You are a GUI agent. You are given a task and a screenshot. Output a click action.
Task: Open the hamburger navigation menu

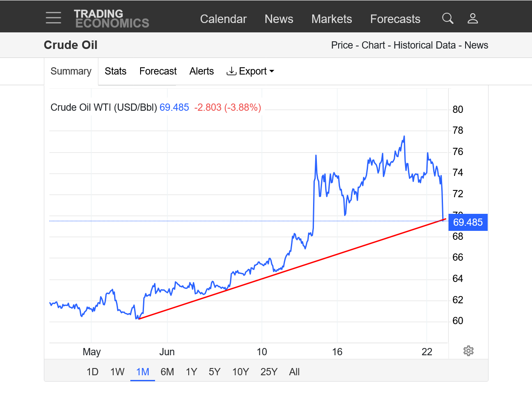tap(53, 18)
